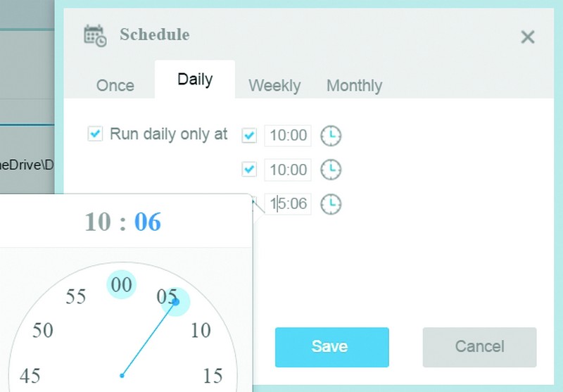This screenshot has height=392, width=563.
Task: Pick 10 minutes on the clock face
Action: point(201,330)
